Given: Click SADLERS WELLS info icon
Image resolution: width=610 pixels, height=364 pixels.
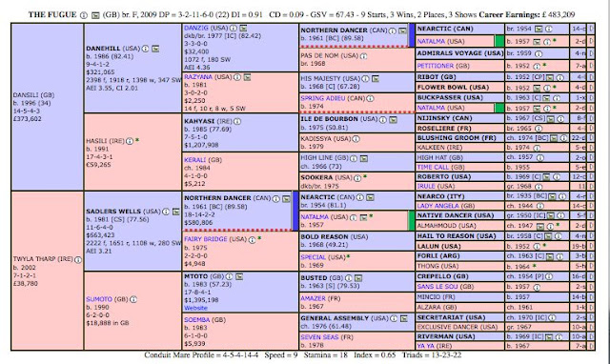Looking at the screenshot, I should pos(166,212).
